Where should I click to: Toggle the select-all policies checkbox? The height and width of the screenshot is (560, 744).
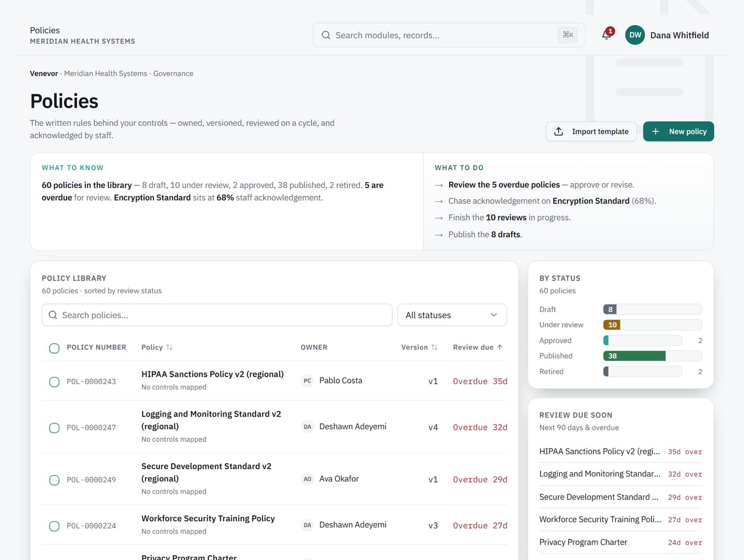click(x=54, y=348)
